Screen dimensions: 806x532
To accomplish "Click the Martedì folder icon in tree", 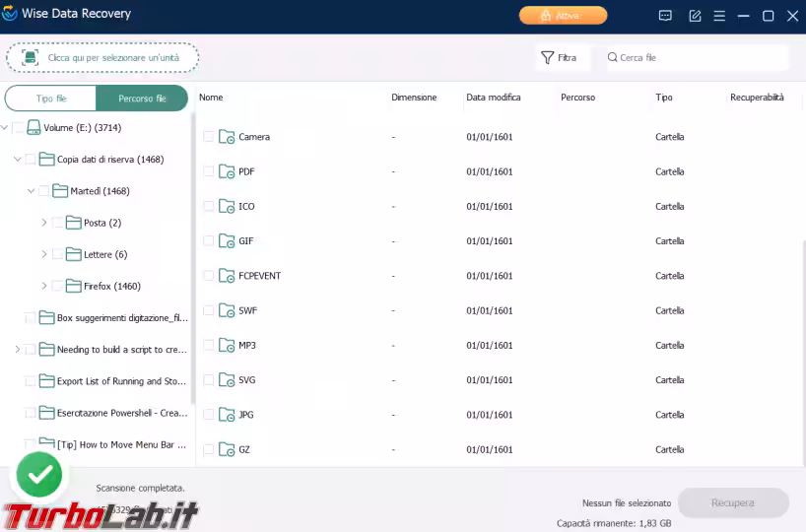I will point(60,191).
